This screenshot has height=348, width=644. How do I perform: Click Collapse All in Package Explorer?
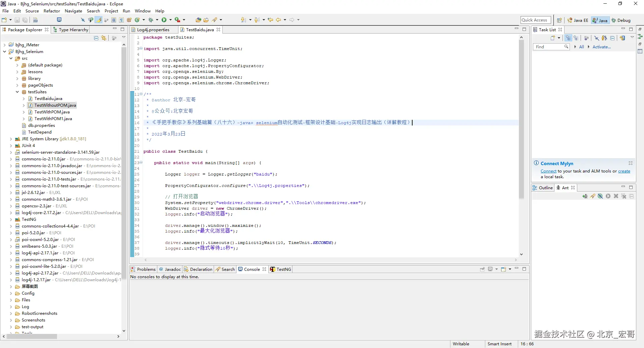96,38
